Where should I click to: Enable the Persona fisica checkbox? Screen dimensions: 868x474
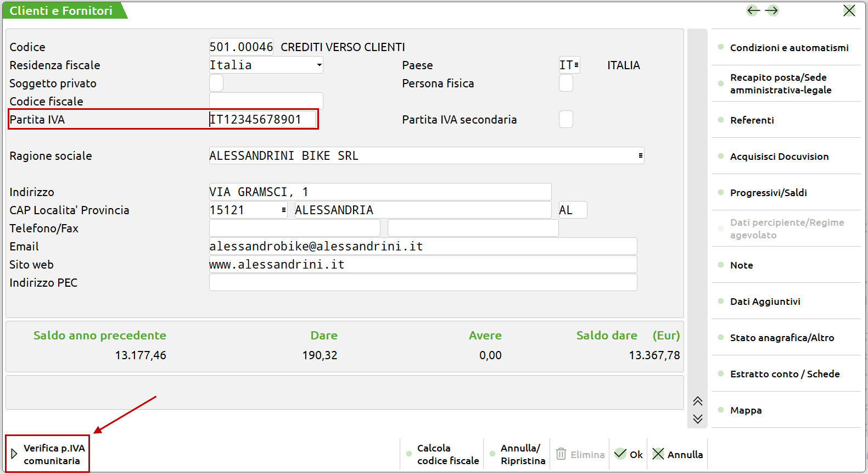565,83
